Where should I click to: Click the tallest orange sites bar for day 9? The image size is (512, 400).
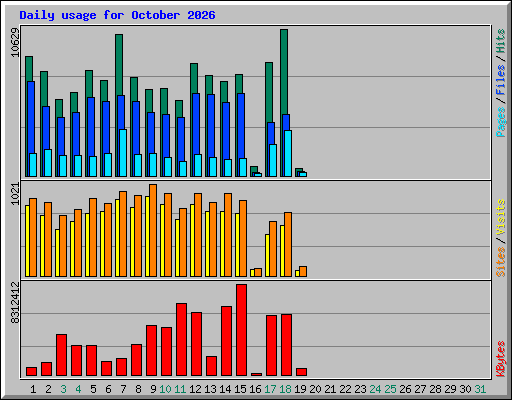(x=153, y=230)
